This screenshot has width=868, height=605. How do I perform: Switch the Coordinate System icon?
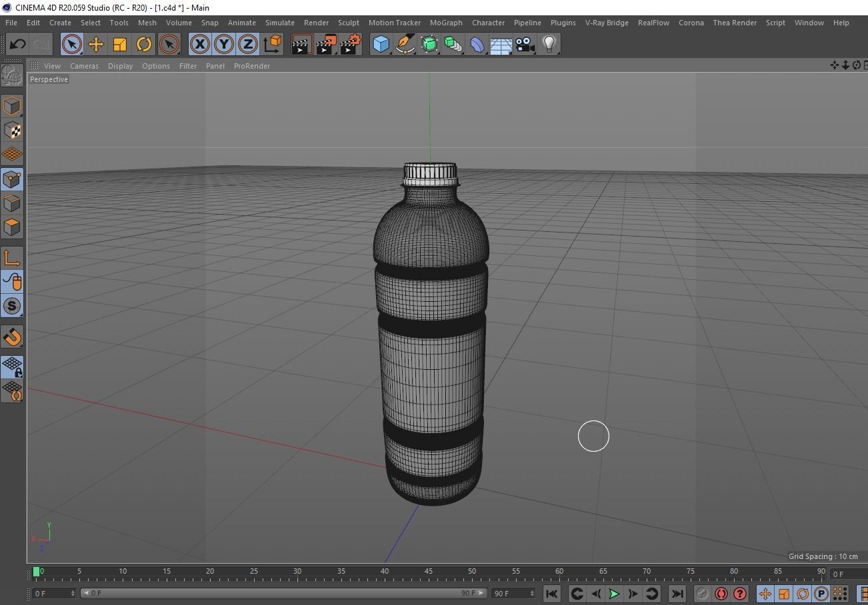[272, 45]
